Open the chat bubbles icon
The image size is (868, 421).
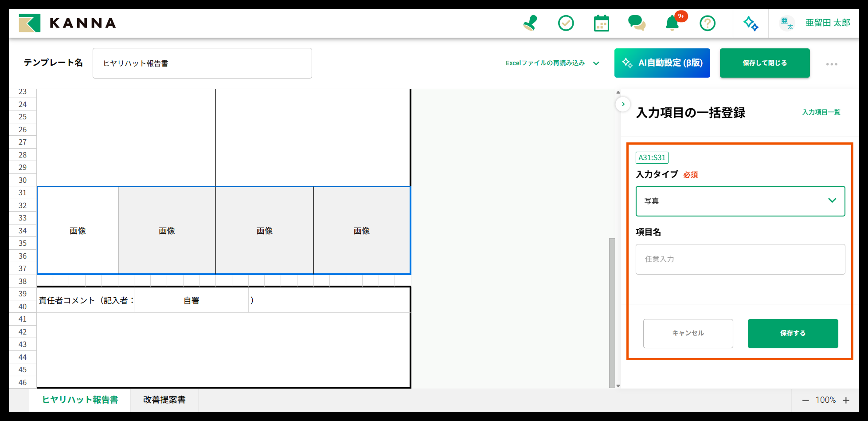[637, 23]
